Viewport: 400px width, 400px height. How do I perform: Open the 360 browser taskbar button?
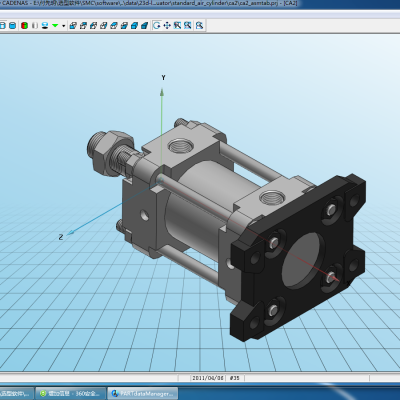click(70, 394)
